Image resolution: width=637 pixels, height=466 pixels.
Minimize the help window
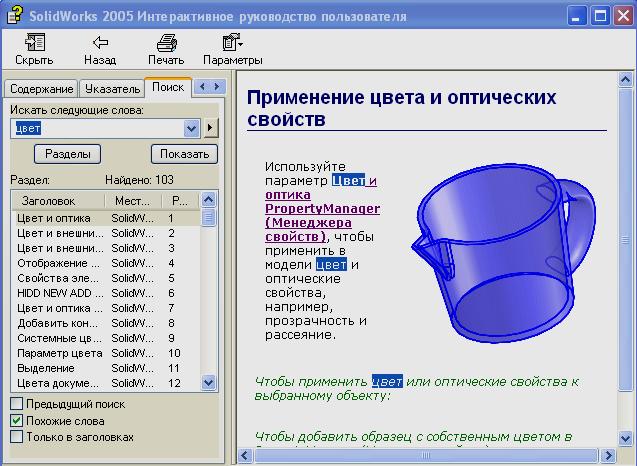(x=577, y=16)
